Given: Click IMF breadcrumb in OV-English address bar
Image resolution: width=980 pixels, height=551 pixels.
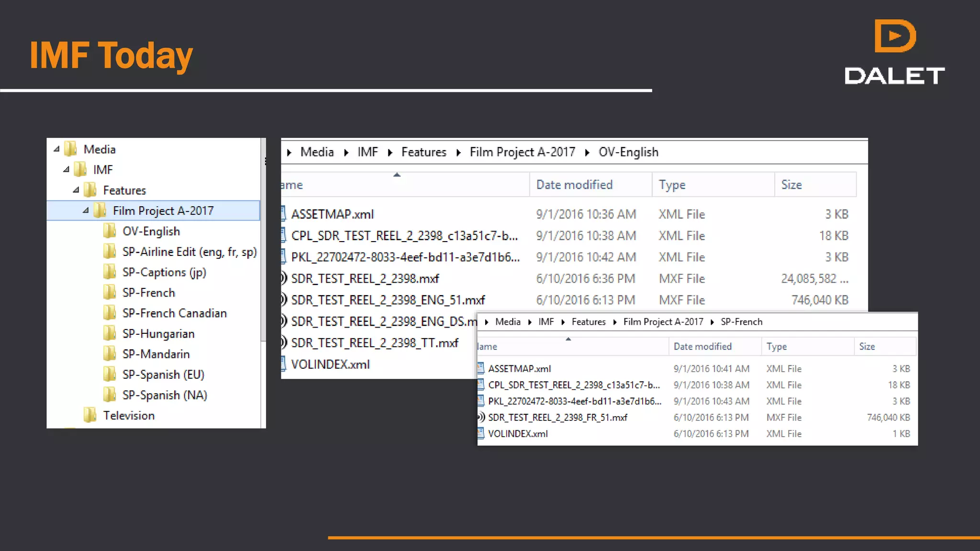Looking at the screenshot, I should [x=367, y=152].
